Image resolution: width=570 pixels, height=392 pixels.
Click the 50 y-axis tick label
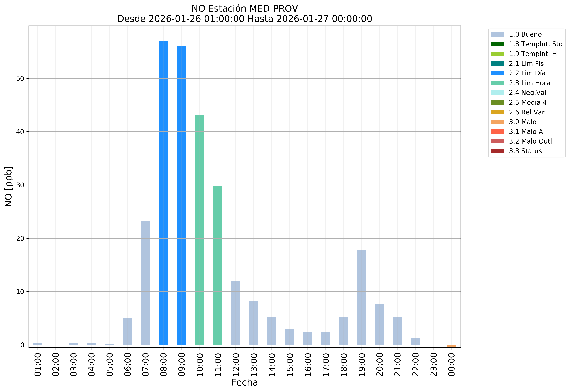20,79
